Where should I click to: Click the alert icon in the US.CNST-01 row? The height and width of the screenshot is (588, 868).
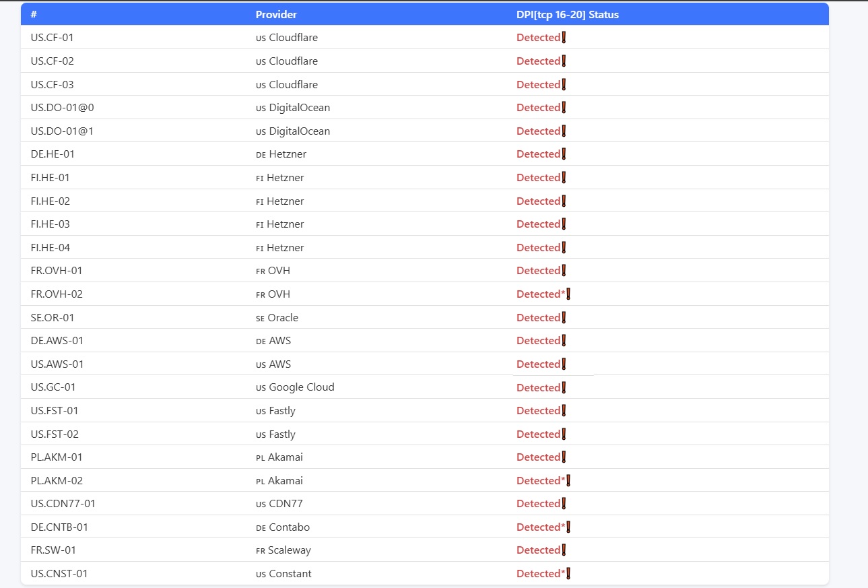pyautogui.click(x=568, y=574)
